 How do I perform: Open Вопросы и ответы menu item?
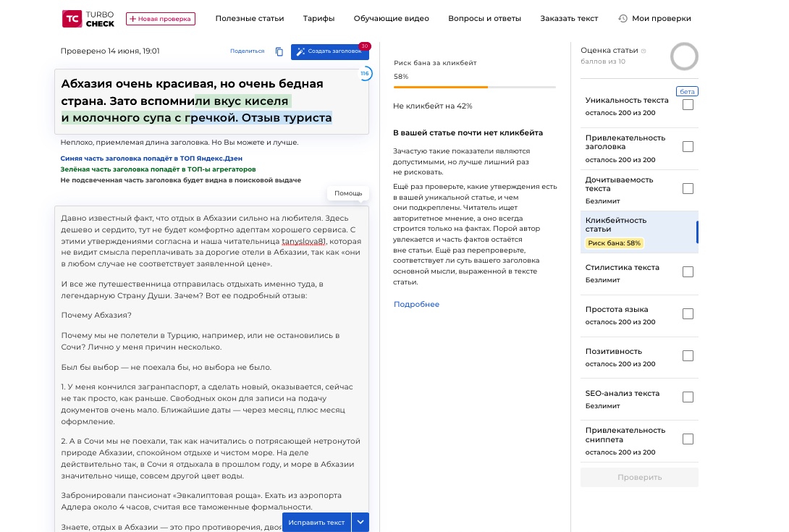click(484, 19)
